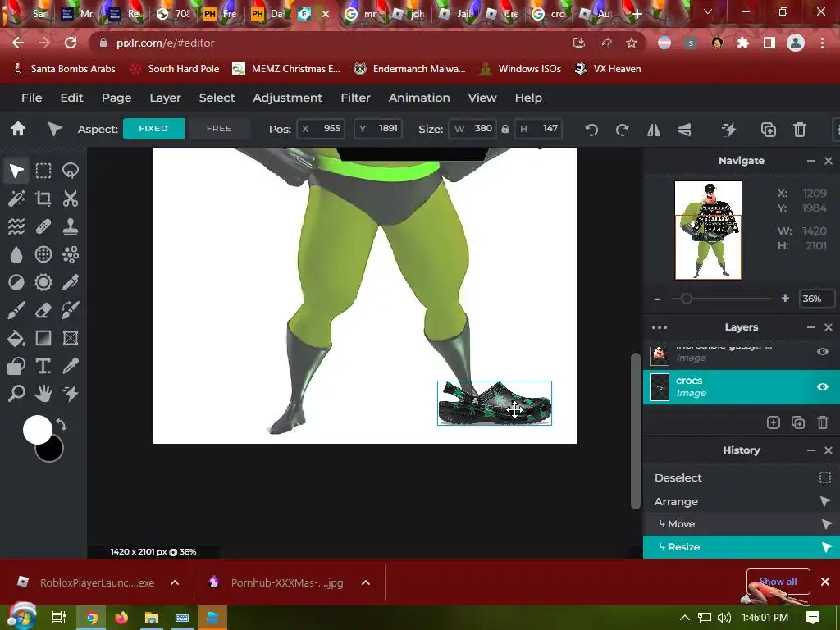Image resolution: width=840 pixels, height=630 pixels.
Task: Toggle the size proportion lock
Action: coord(504,129)
